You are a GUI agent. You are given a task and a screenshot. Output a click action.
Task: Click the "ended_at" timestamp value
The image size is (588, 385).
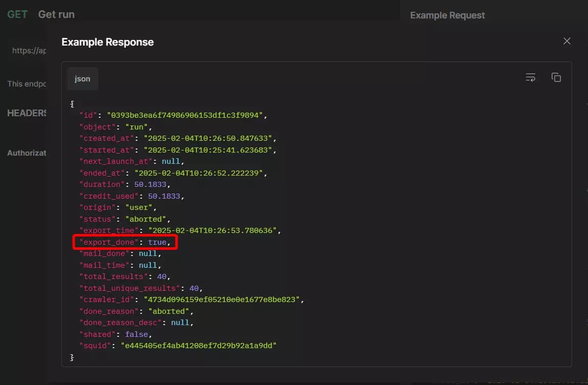point(199,173)
